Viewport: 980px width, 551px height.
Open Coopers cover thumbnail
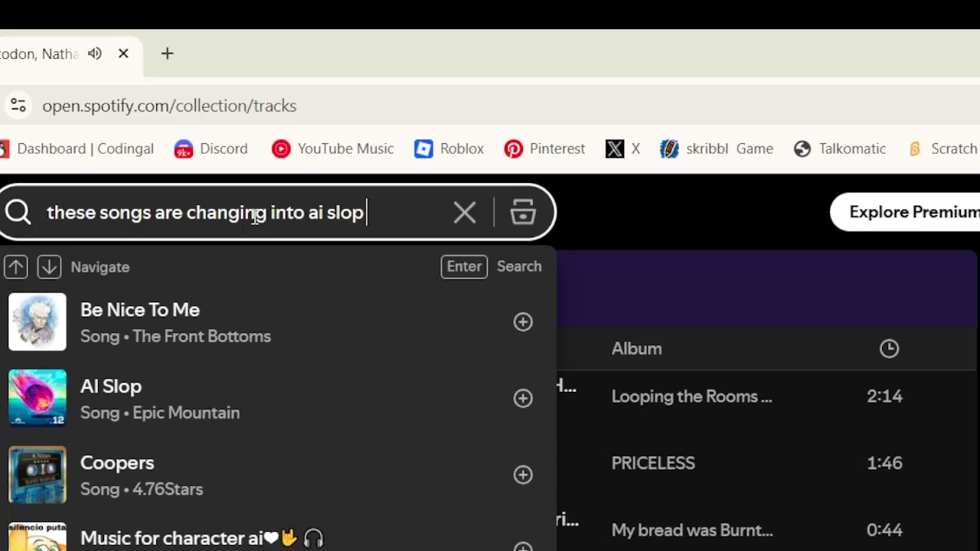[x=38, y=474]
